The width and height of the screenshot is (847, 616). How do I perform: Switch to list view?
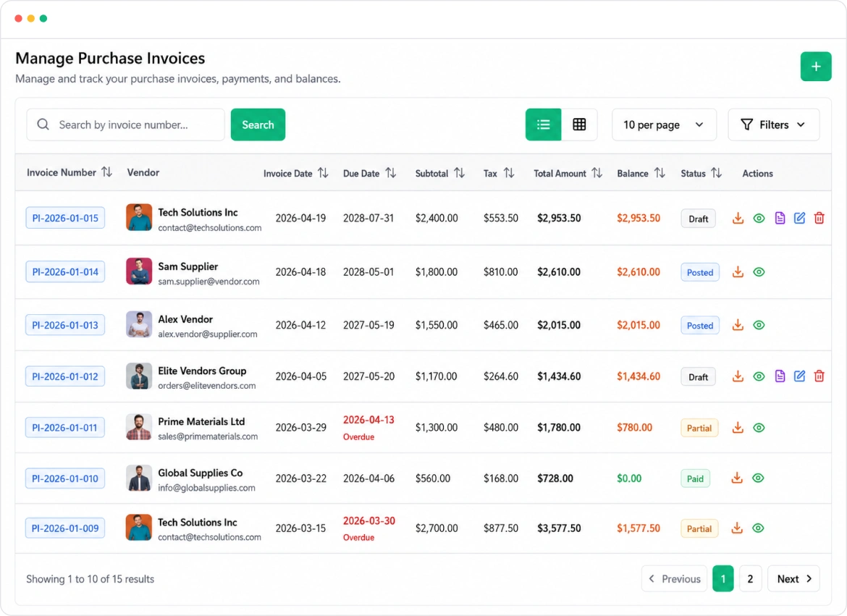pyautogui.click(x=544, y=125)
